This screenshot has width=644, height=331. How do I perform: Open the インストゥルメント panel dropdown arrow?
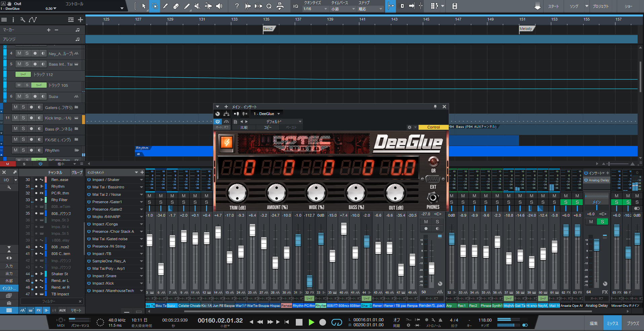point(136,172)
